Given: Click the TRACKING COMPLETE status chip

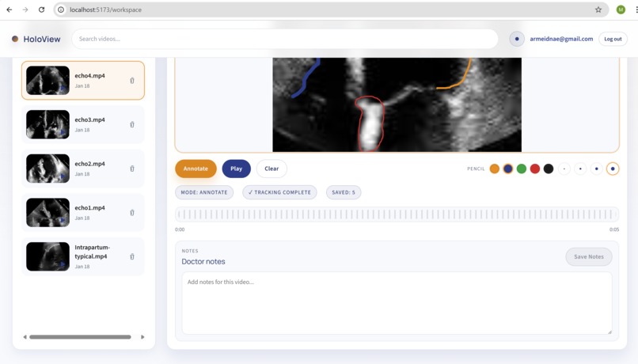Looking at the screenshot, I should (x=279, y=192).
